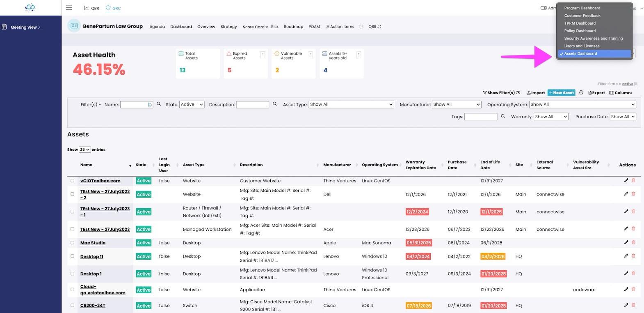Click into the Name filter input field
The image size is (644, 313).
tap(136, 105)
